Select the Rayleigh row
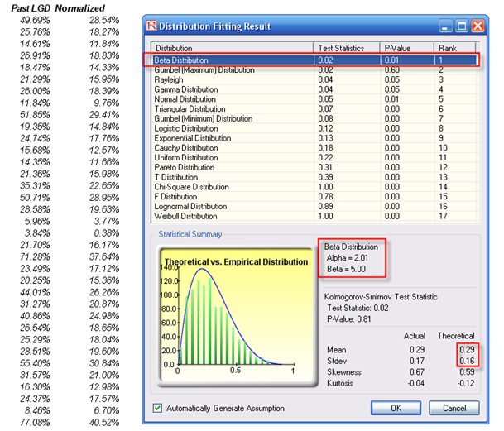 click(x=315, y=79)
